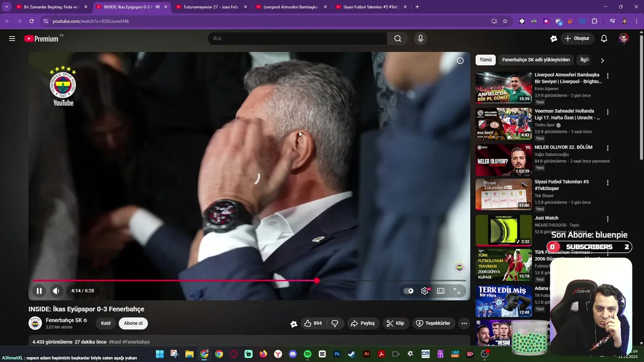Switch to Tutunamayanlar 27 tab
This screenshot has height=362, width=644.
pos(211,7)
